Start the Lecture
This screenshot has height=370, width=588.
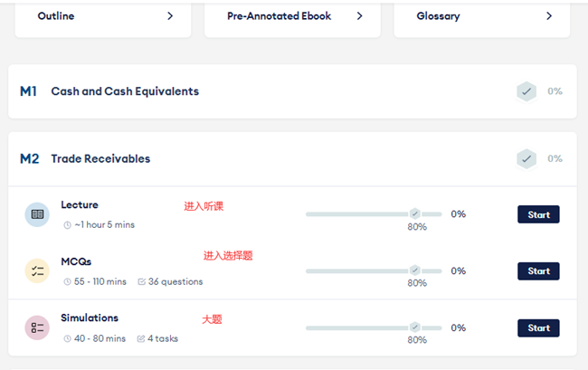pyautogui.click(x=538, y=214)
